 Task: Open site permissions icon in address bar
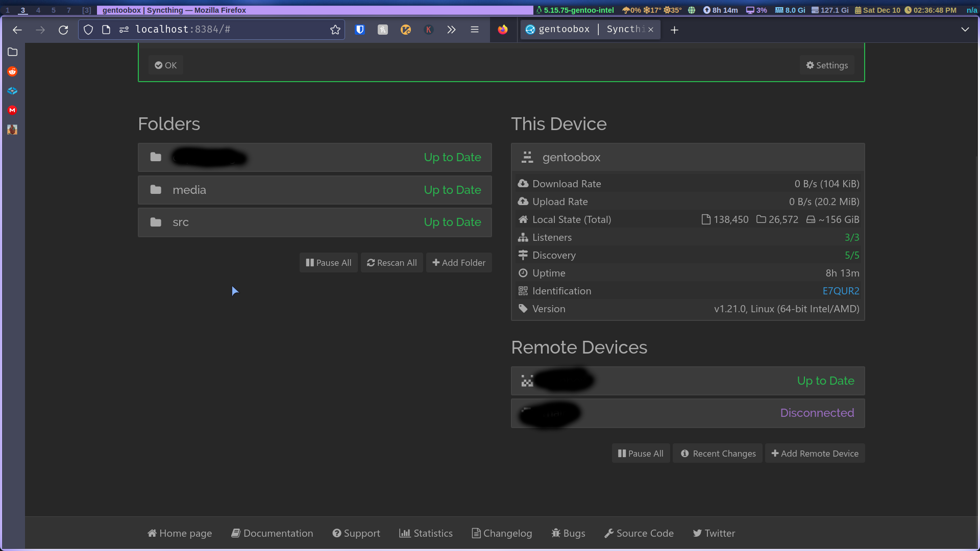[x=124, y=30]
